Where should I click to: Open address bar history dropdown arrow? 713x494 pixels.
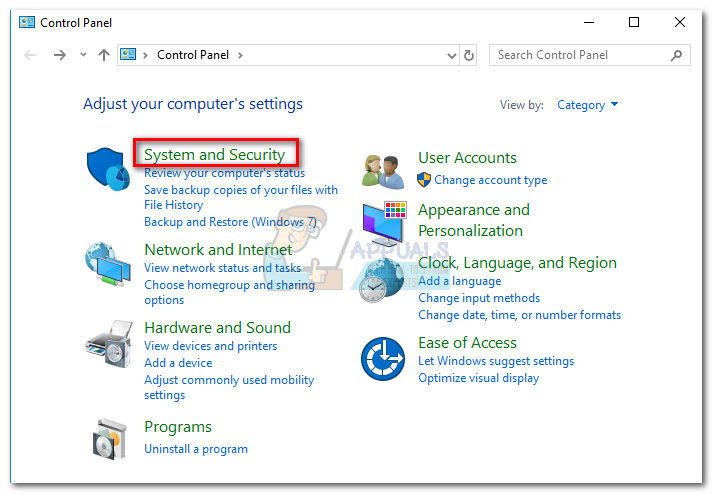click(452, 55)
